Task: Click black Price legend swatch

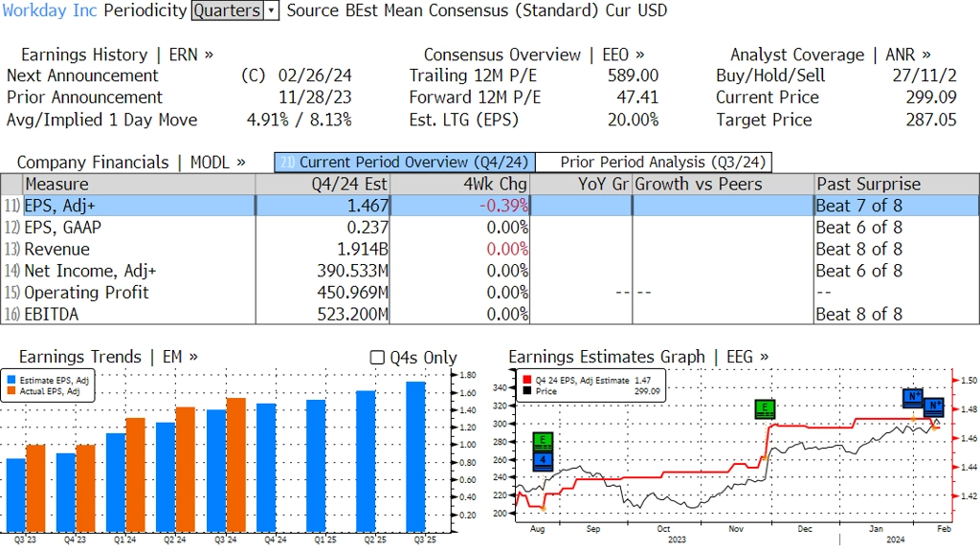Action: click(527, 391)
